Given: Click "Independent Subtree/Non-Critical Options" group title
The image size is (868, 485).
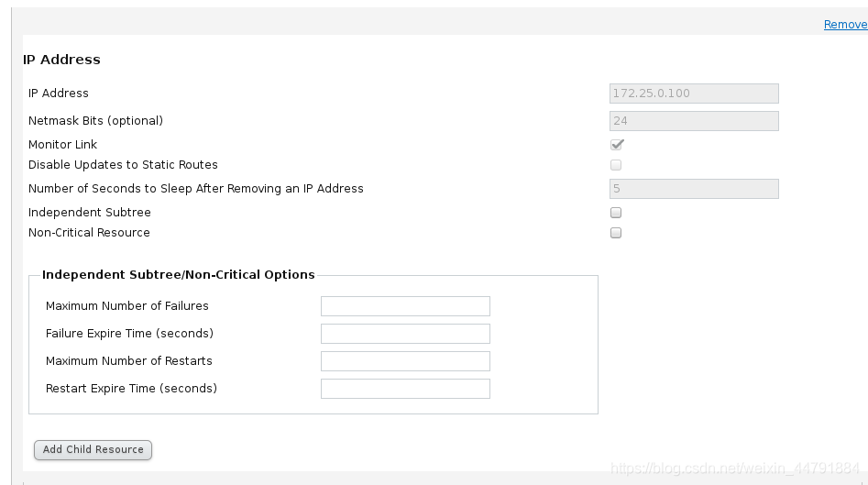Looking at the screenshot, I should [x=178, y=275].
